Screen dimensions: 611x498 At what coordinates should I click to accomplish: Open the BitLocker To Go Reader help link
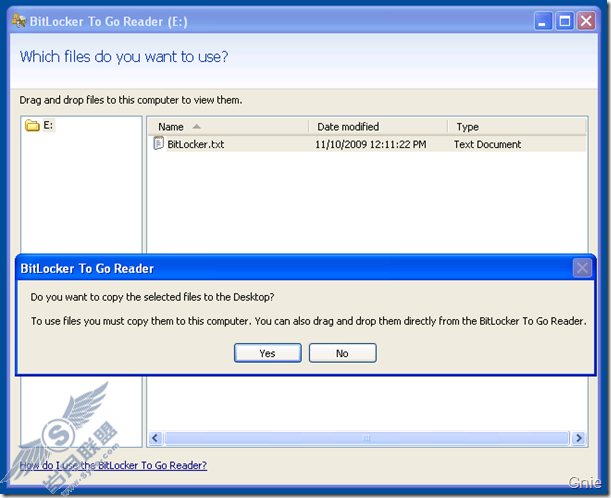tap(113, 465)
